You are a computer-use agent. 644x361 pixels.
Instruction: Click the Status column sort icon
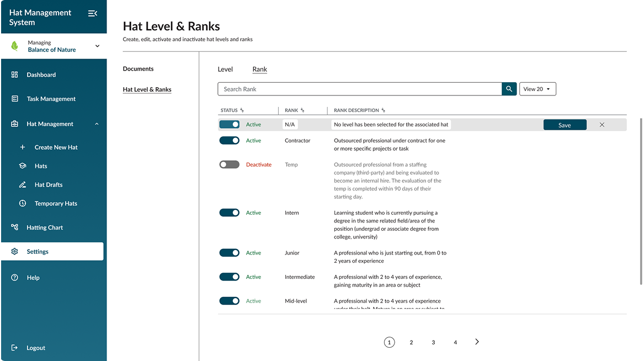point(242,110)
